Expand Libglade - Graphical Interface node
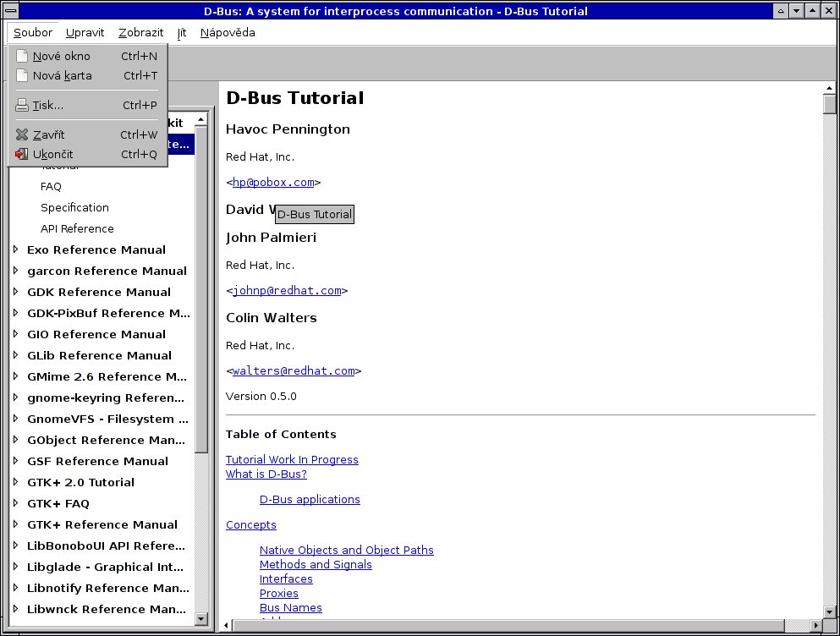This screenshot has height=636, width=840. click(15, 567)
